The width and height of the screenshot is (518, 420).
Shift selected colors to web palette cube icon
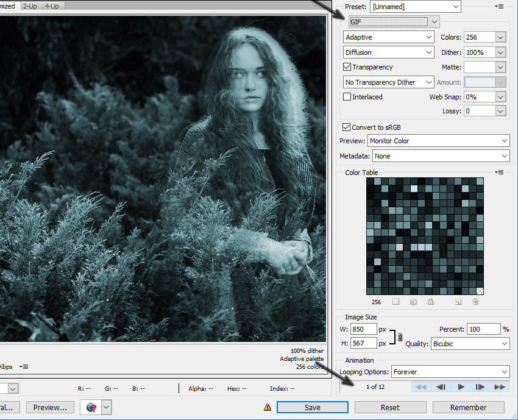(x=413, y=302)
